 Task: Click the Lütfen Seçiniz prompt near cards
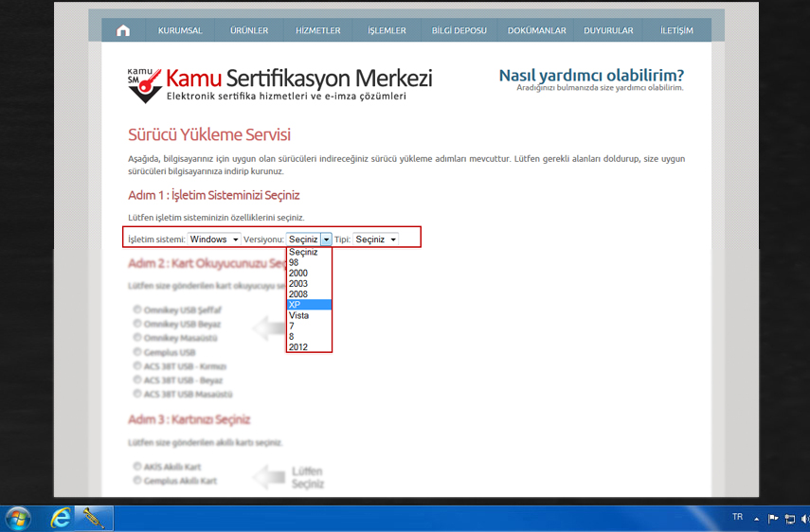308,477
